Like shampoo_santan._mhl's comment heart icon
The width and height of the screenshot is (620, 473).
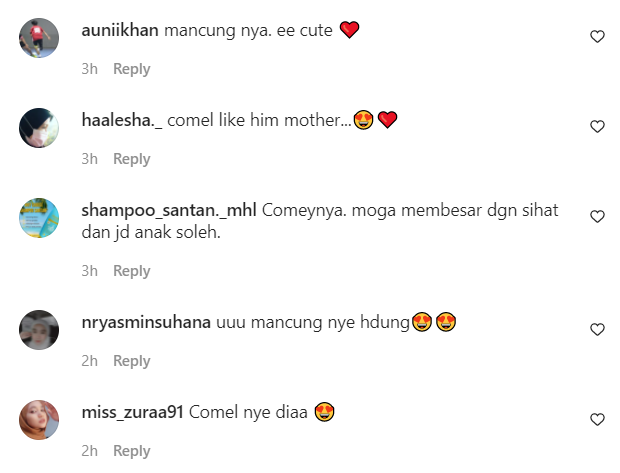click(597, 216)
